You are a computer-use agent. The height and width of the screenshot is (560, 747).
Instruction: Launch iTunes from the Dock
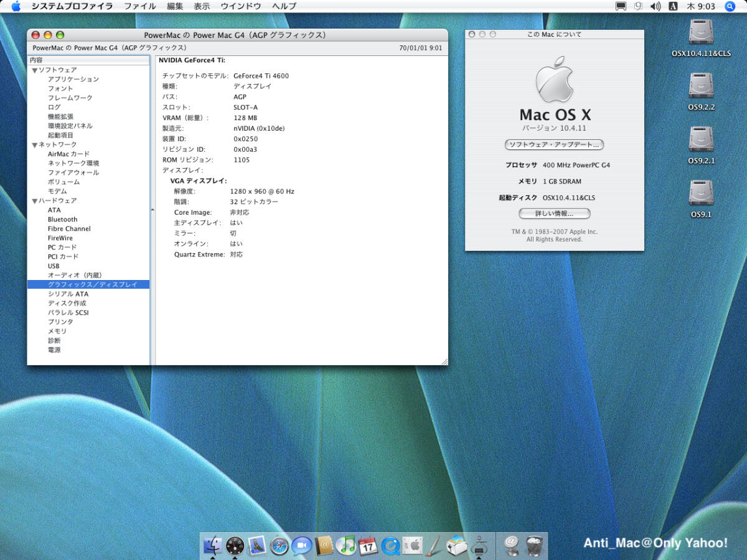[x=345, y=546]
